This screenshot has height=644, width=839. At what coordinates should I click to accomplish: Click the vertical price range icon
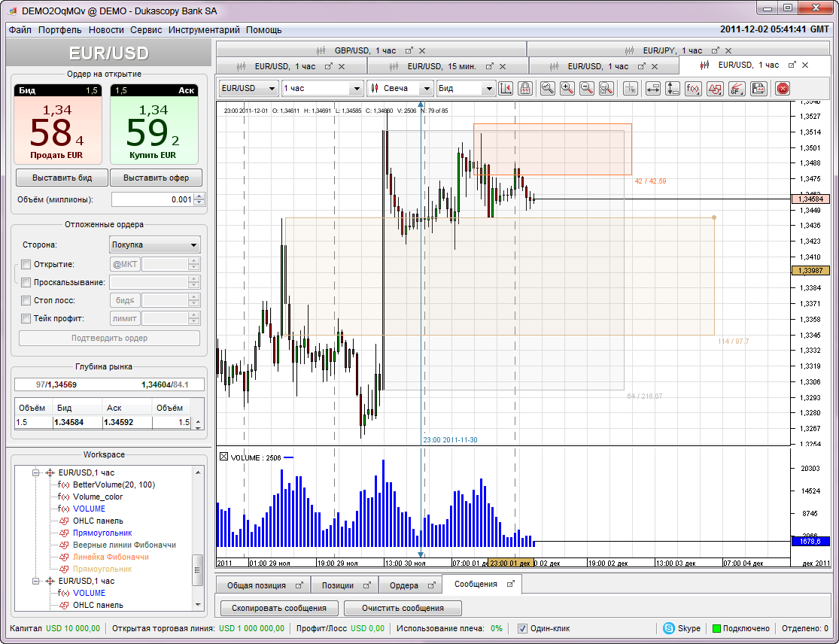673,88
